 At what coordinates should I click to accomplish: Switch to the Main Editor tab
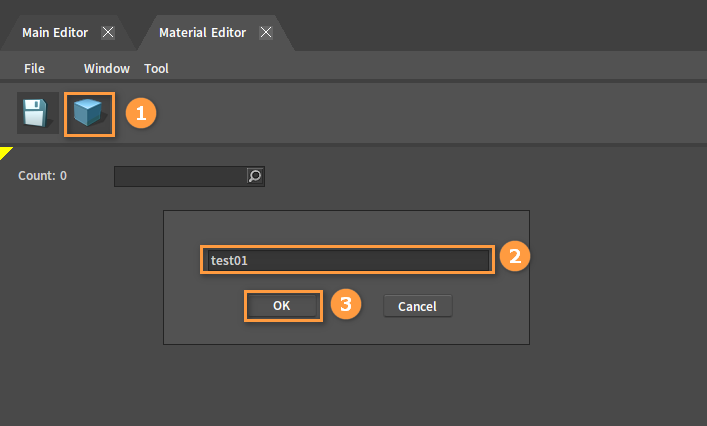[x=55, y=32]
